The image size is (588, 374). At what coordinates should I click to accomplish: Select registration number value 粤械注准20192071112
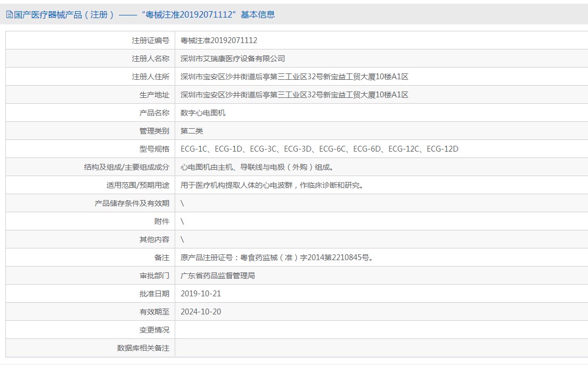pyautogui.click(x=218, y=40)
